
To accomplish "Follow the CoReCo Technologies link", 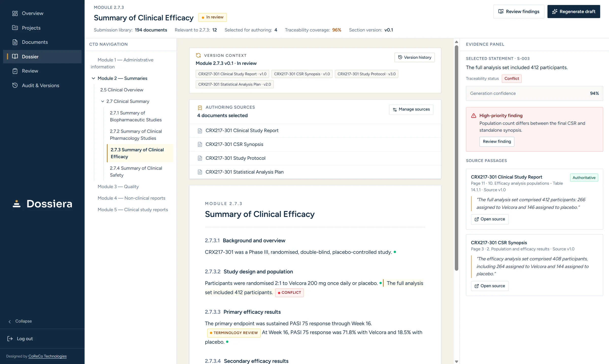I will [x=47, y=356].
